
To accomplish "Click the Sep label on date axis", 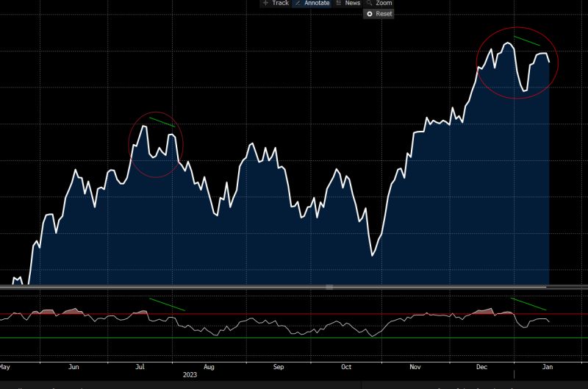I will [279, 367].
